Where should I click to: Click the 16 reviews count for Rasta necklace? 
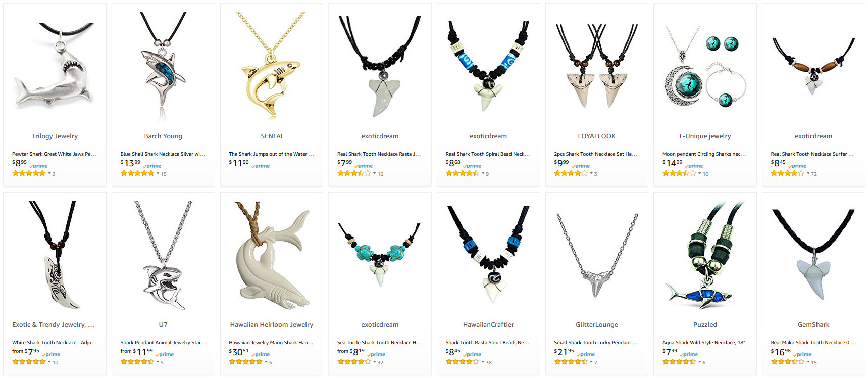point(380,174)
